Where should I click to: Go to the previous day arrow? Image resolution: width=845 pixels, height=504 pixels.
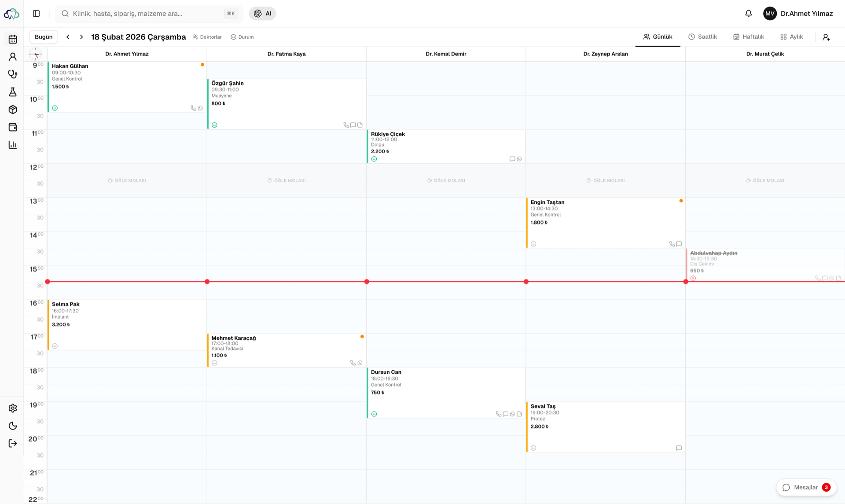(x=68, y=37)
